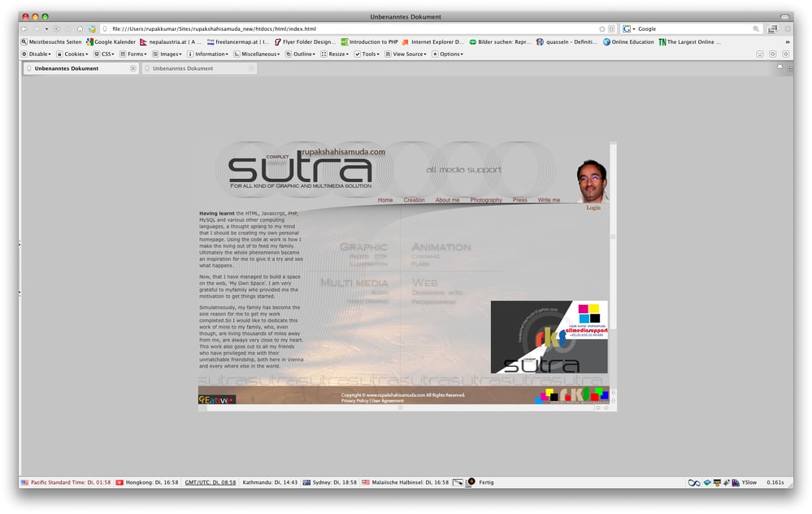
Task: Open the Meistbesuchte Seiten bookmark folder
Action: pyautogui.click(x=51, y=42)
